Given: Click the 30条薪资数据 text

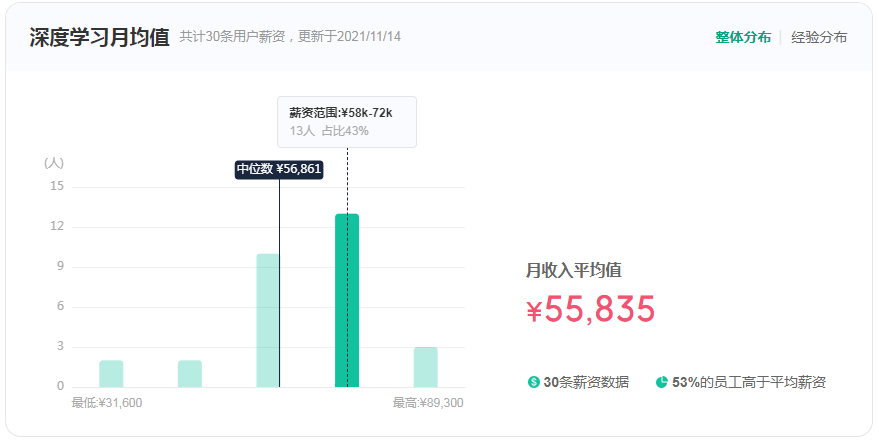Looking at the screenshot, I should (x=586, y=382).
